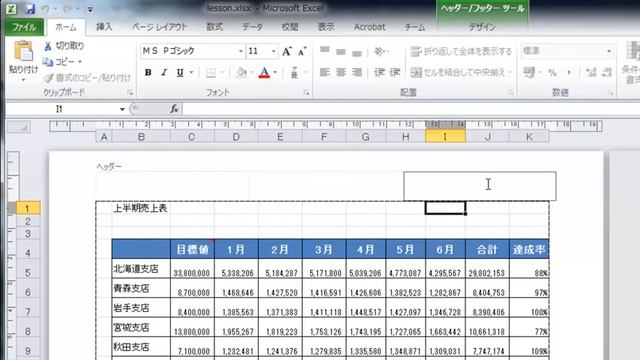The width and height of the screenshot is (640, 360).
Task: Switch to the Data (データ) tab
Action: 252,27
